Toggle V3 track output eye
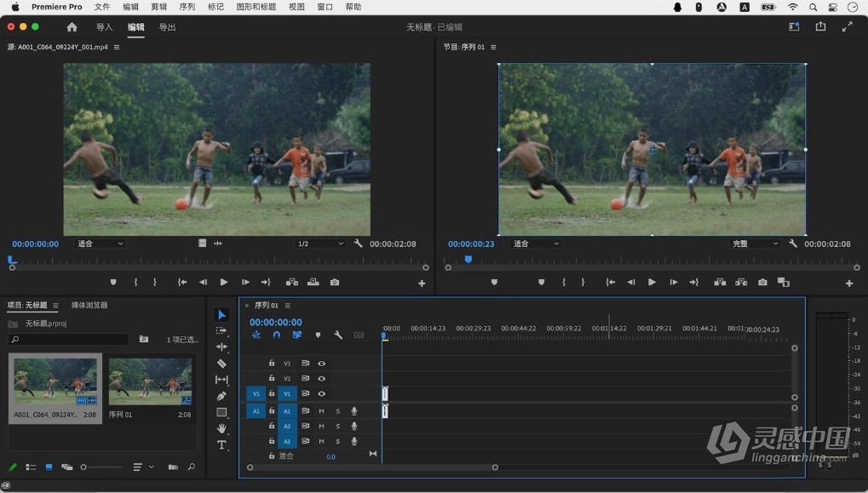 [x=322, y=364]
